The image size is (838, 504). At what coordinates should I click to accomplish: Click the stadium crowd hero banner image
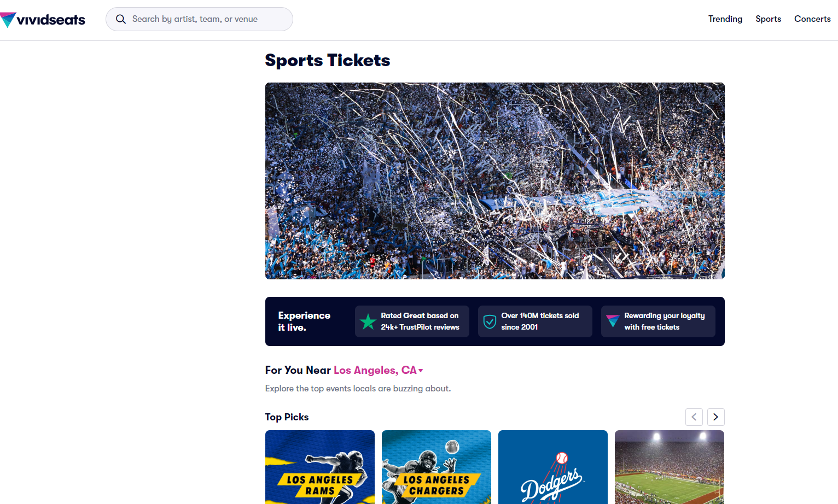pos(495,181)
